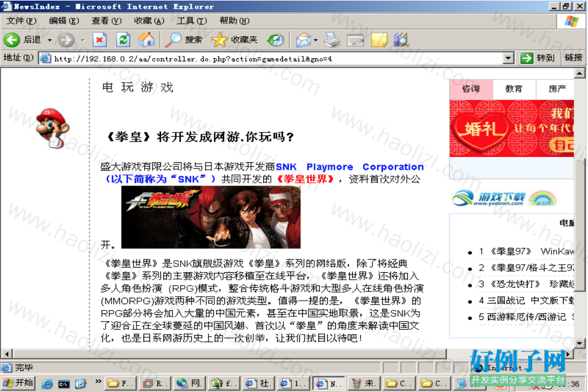This screenshot has height=392, width=588.
Task: Open the Start (开始) button
Action: coord(18,383)
